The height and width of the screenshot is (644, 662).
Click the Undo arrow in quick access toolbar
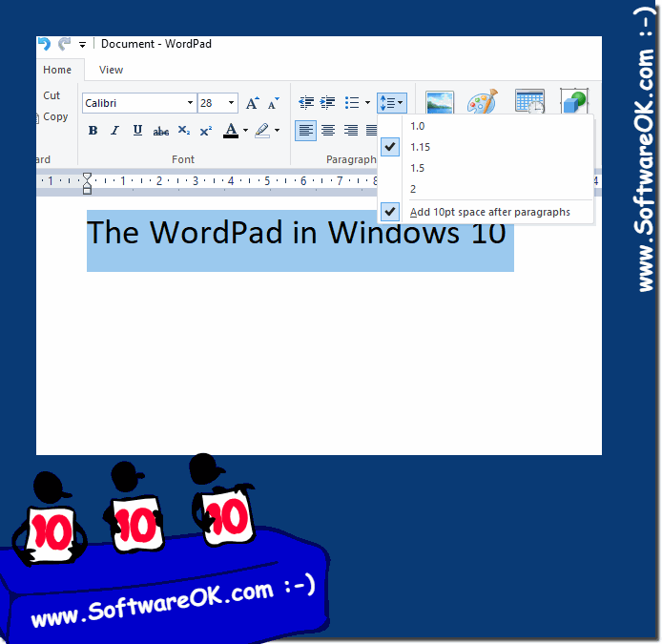[x=44, y=44]
